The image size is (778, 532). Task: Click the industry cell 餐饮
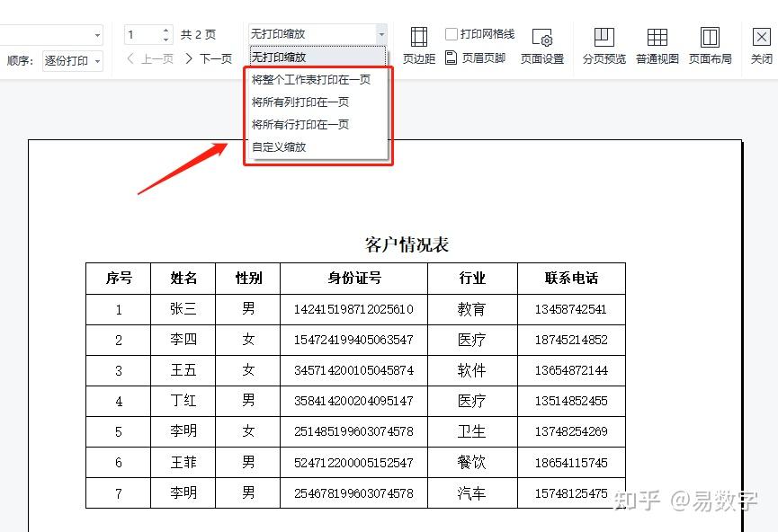pyautogui.click(x=471, y=463)
